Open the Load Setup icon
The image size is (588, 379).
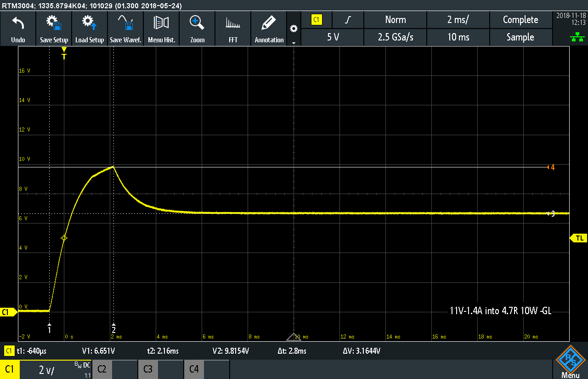click(90, 29)
